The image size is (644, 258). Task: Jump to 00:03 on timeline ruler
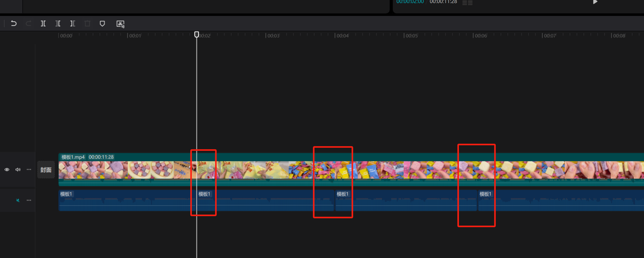pos(273,36)
